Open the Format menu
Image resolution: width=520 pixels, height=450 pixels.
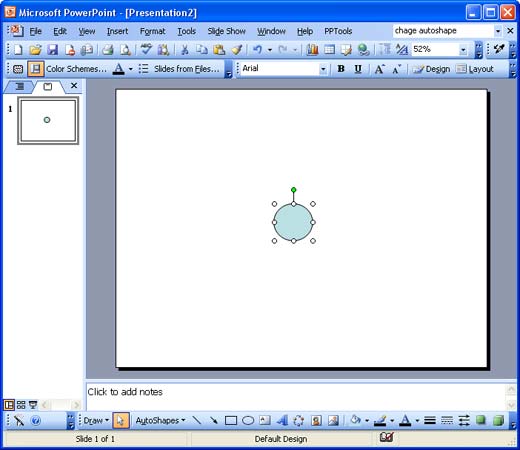click(152, 31)
